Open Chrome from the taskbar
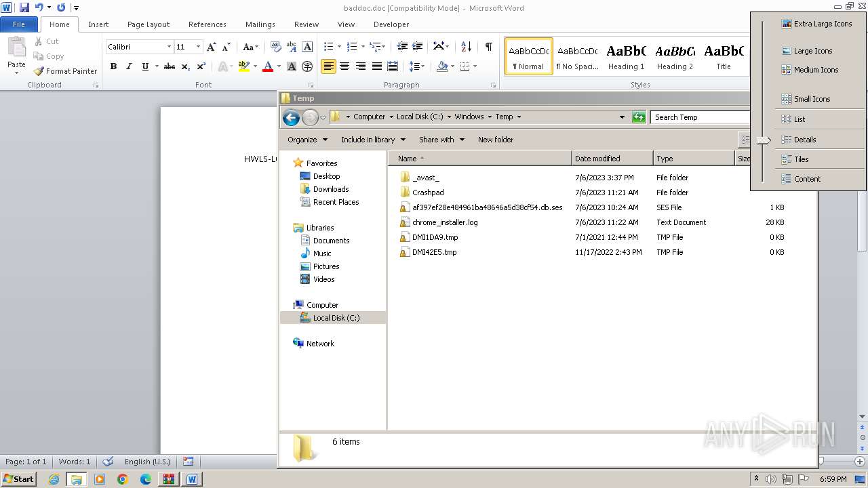 [x=123, y=479]
